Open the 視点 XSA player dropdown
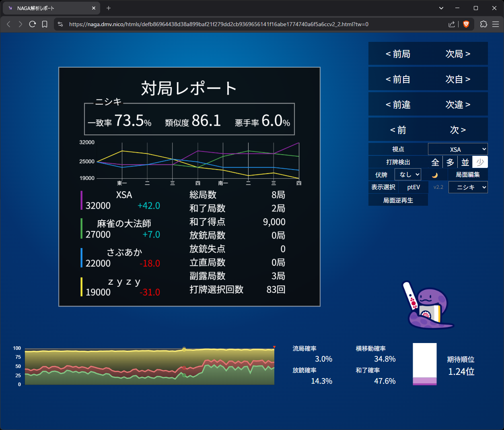 [458, 149]
